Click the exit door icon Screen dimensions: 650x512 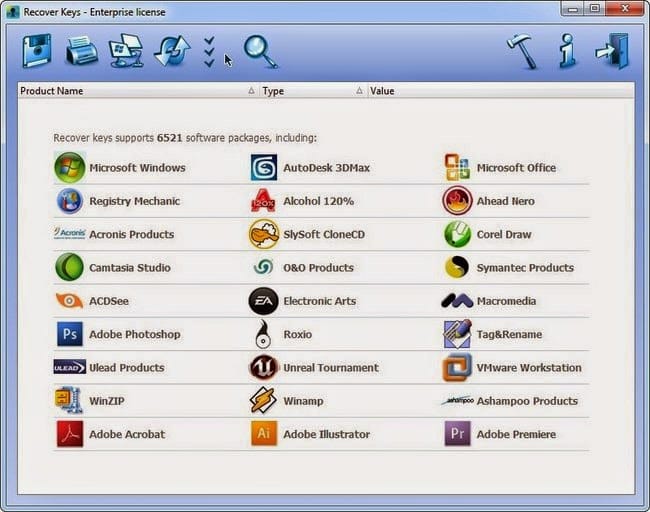613,51
